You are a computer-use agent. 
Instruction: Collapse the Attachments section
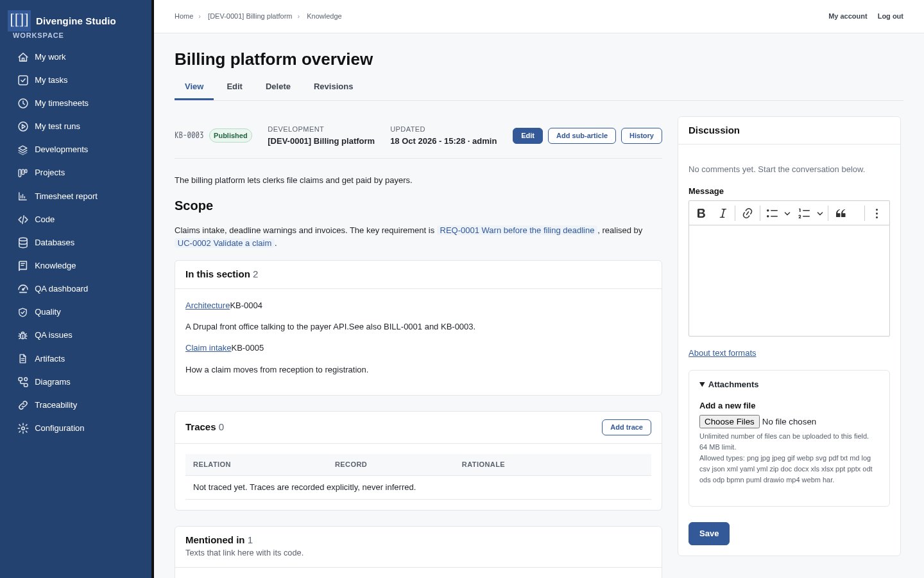pos(729,385)
